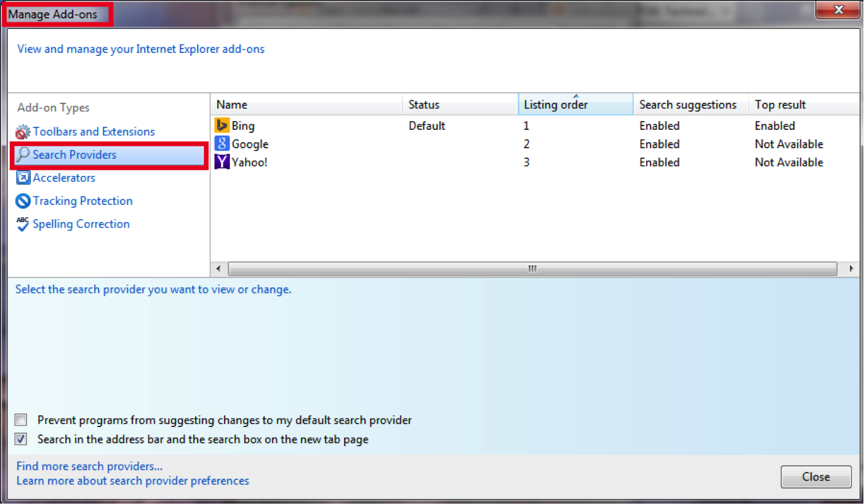864x504 pixels.
Task: Click the Bing logo icon
Action: 222,126
